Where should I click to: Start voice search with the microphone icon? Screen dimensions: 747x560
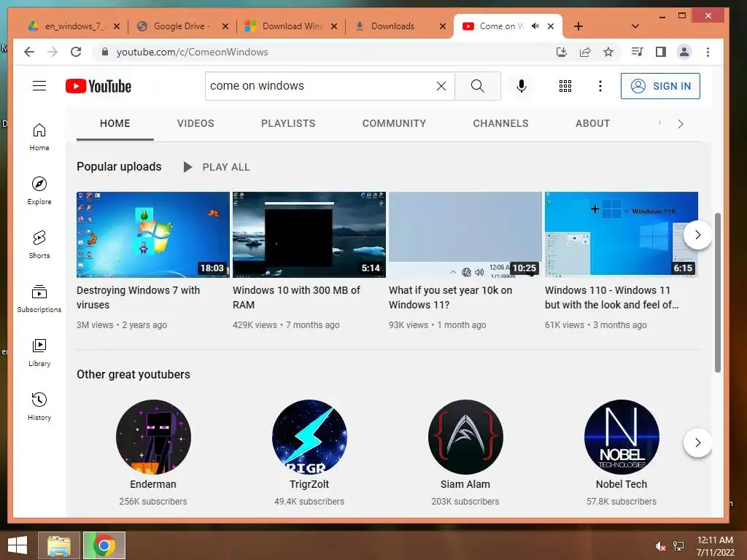click(x=521, y=86)
